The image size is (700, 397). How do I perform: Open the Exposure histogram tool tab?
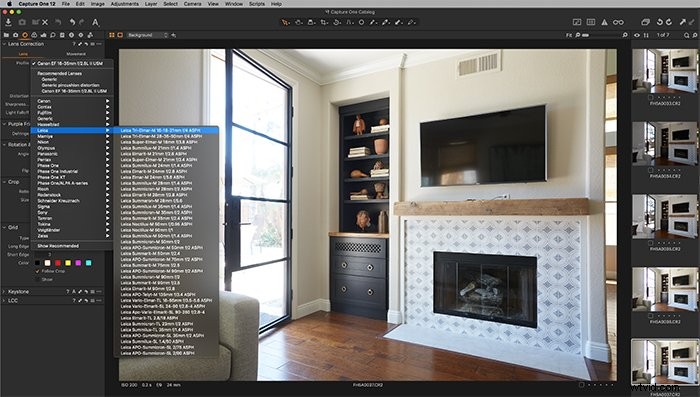[x=44, y=35]
